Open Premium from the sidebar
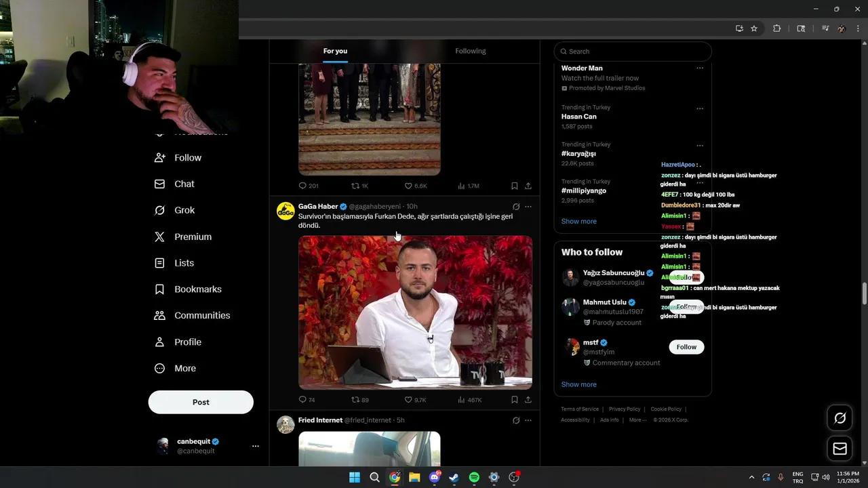 183,237
